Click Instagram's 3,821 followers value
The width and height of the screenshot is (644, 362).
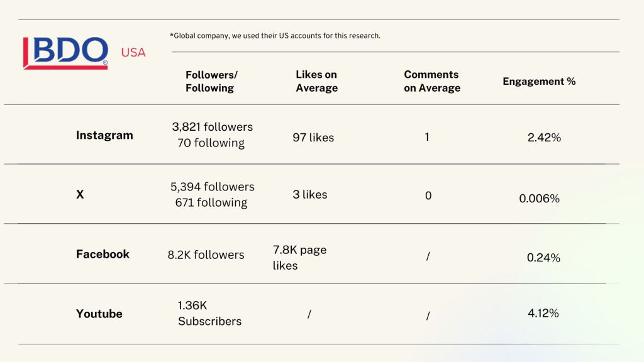212,127
